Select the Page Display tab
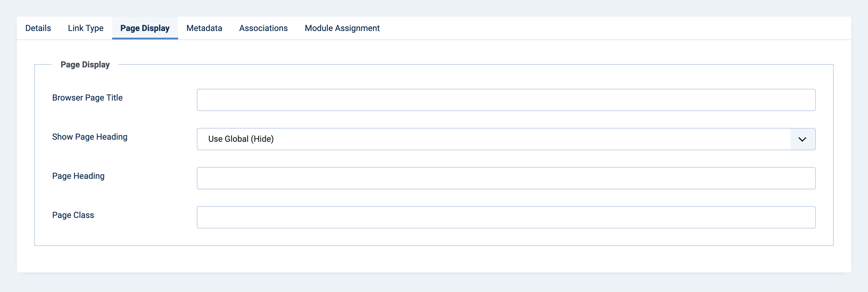 tap(145, 28)
